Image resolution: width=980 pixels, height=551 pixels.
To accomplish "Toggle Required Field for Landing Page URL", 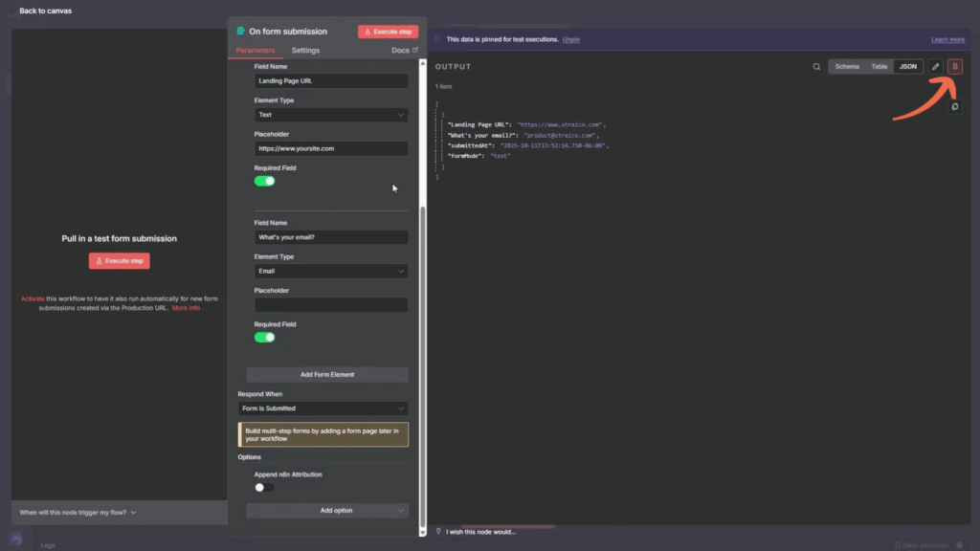I will [264, 181].
